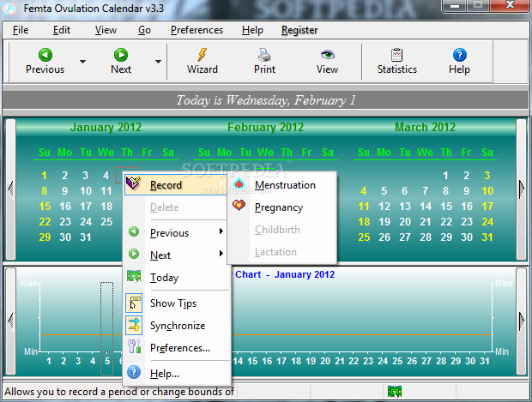Select March 31 in the calendar
The height and width of the screenshot is (402, 532).
point(487,237)
